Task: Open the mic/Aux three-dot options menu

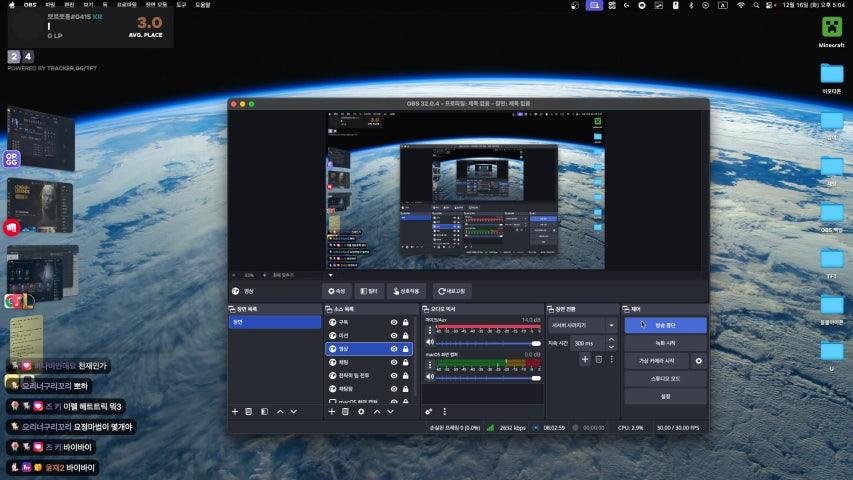Action: 429,329
